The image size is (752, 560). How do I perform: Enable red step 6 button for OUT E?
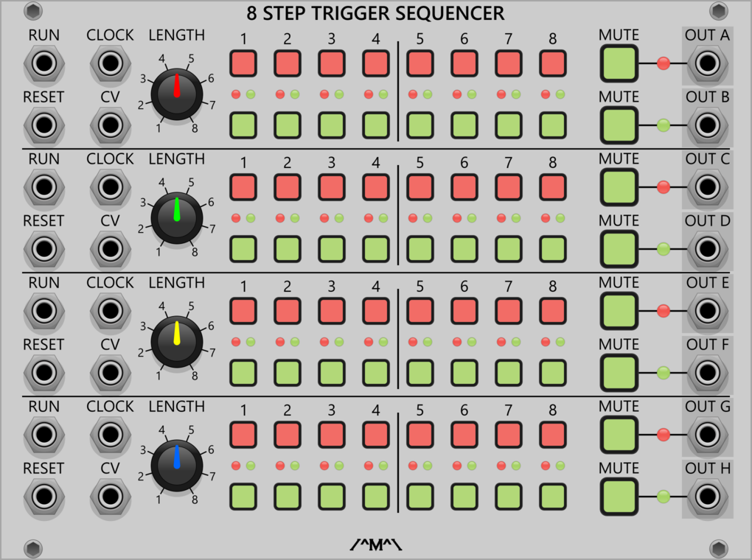[x=464, y=311]
